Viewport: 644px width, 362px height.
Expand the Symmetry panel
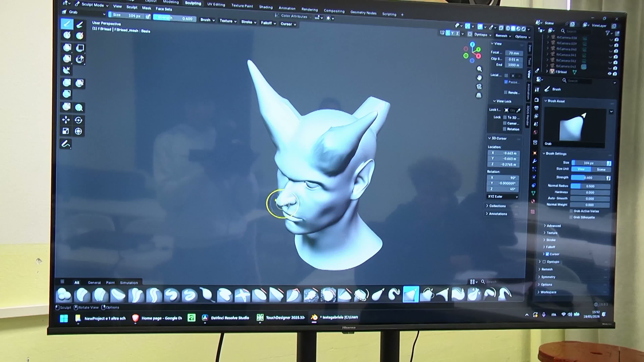(548, 277)
